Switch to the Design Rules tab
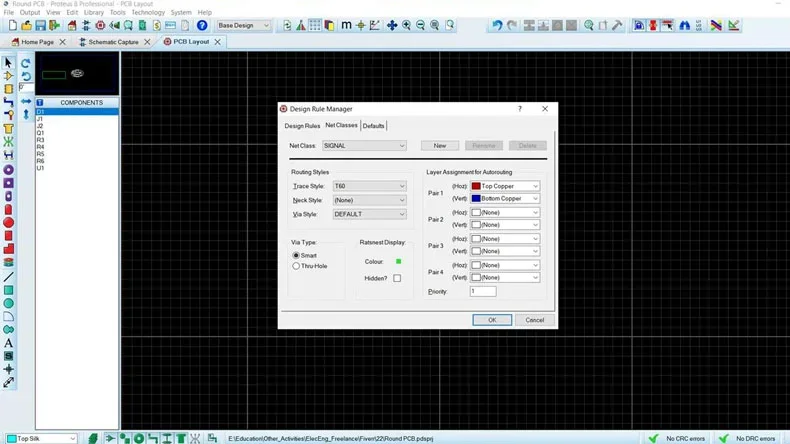Image resolution: width=790 pixels, height=444 pixels. point(302,126)
